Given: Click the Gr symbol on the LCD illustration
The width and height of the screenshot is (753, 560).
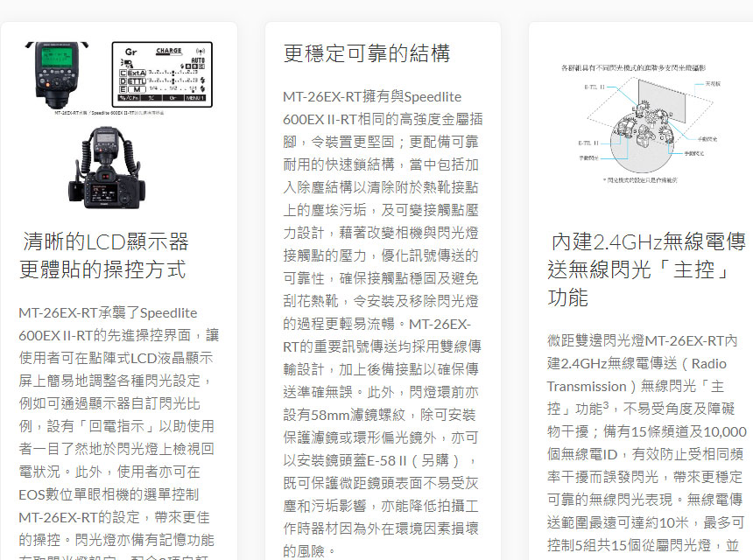Looking at the screenshot, I should tap(130, 51).
